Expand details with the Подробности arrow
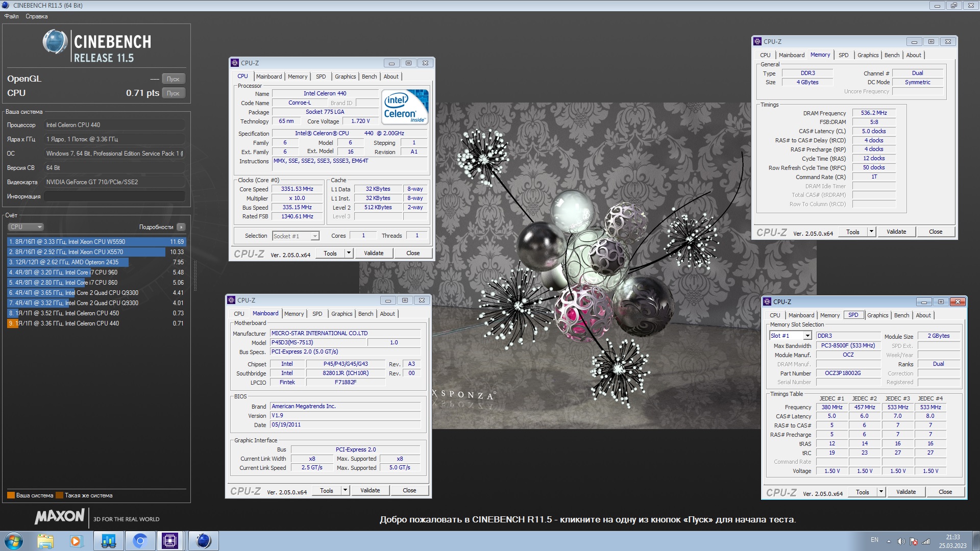 (181, 227)
